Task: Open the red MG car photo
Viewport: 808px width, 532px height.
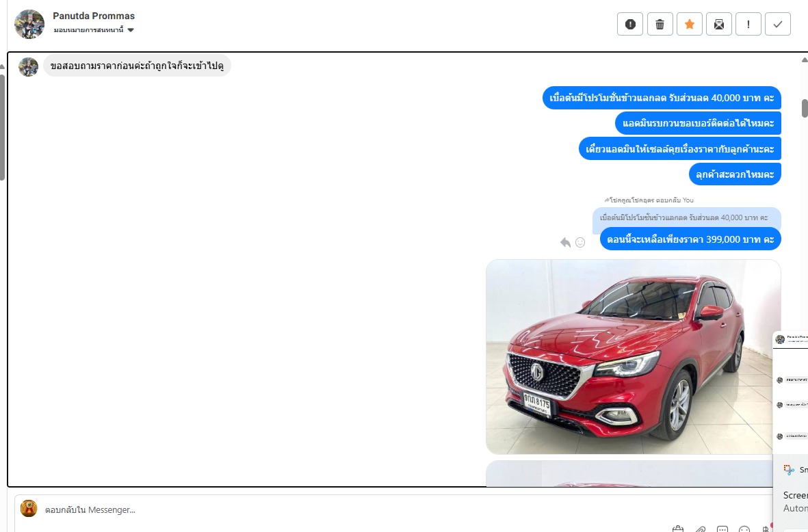Action: [633, 356]
